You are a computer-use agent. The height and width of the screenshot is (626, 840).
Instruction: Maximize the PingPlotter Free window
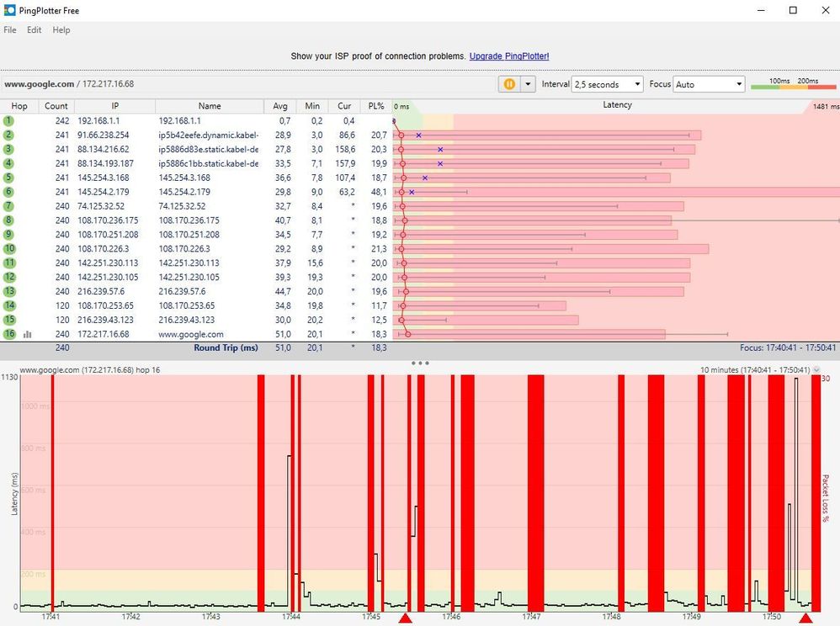[x=793, y=10]
